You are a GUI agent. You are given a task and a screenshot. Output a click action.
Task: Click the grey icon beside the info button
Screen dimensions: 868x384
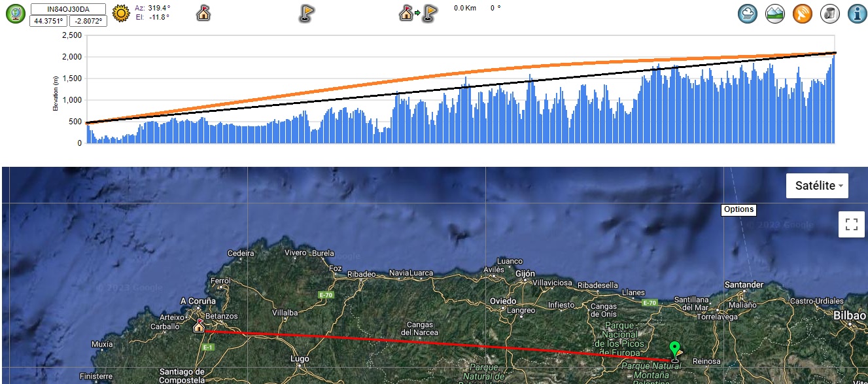(830, 14)
